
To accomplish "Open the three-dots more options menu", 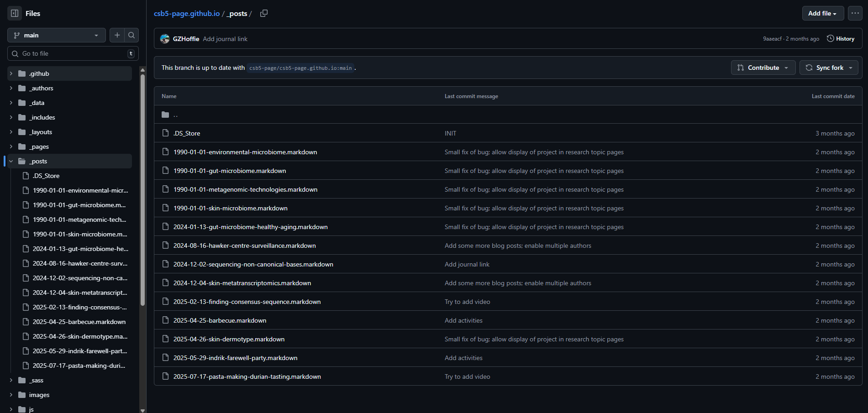I will pyautogui.click(x=855, y=13).
